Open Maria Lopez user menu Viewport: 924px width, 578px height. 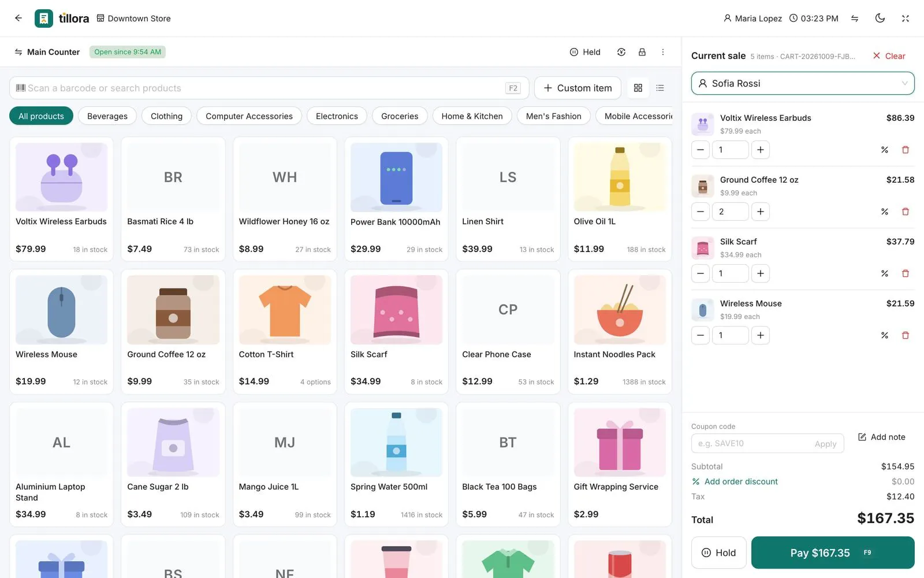coord(752,18)
